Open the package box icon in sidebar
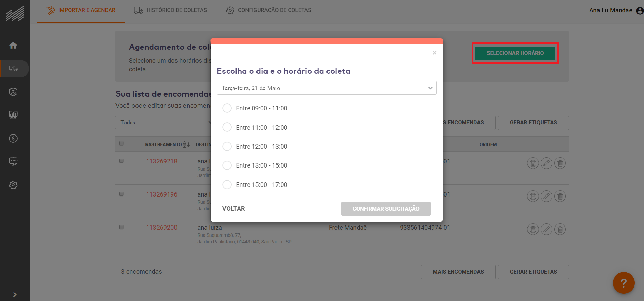This screenshot has width=644, height=301. point(13,92)
